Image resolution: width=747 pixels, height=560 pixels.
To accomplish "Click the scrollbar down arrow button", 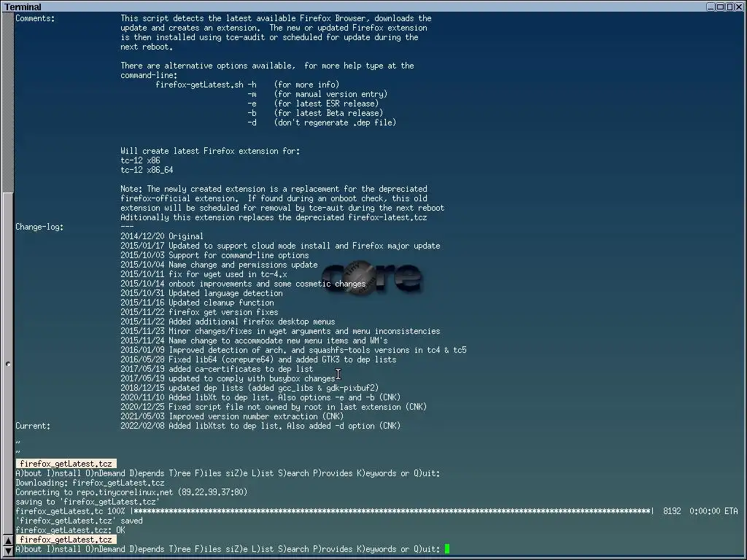I will [x=7, y=551].
